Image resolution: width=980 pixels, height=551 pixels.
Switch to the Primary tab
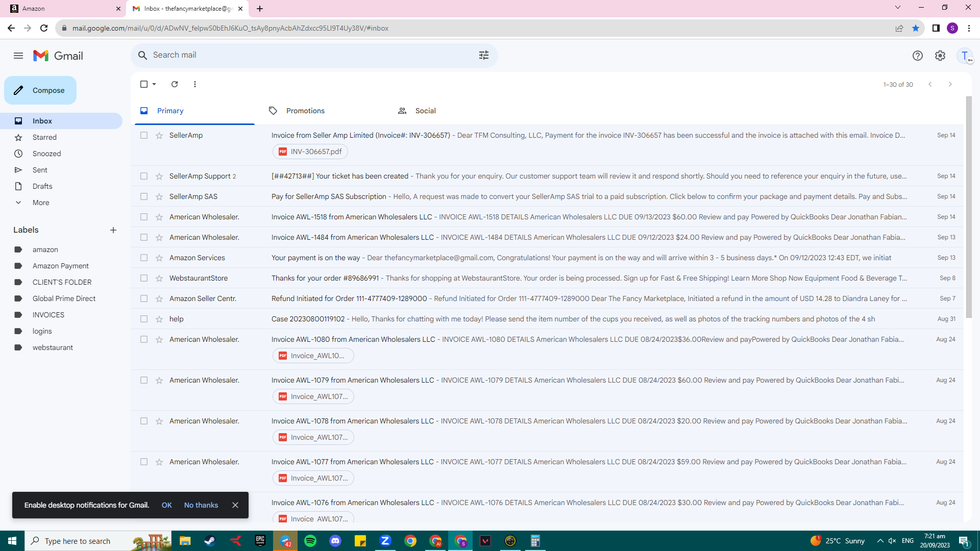[x=194, y=111]
